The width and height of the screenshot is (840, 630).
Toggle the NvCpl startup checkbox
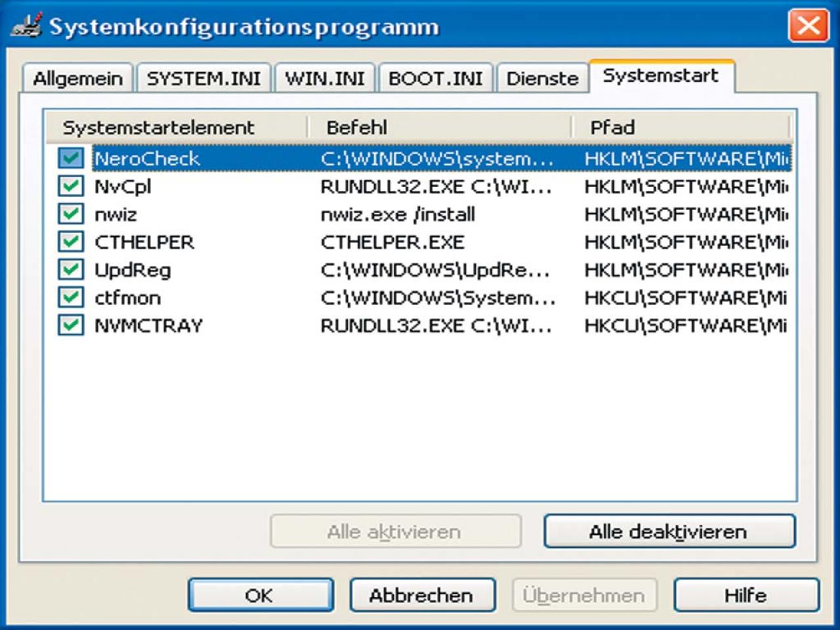click(x=71, y=186)
